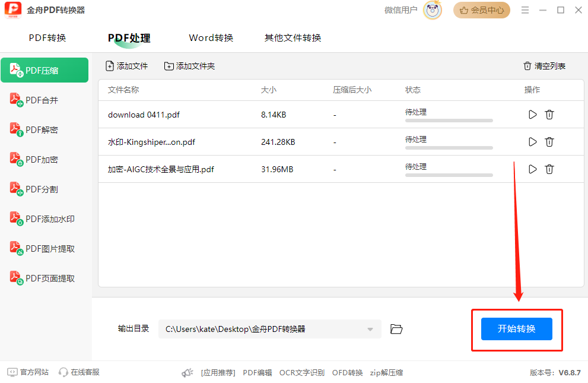Click the 金舟PDF转换器 app logo
588x383 pixels.
pos(13,10)
